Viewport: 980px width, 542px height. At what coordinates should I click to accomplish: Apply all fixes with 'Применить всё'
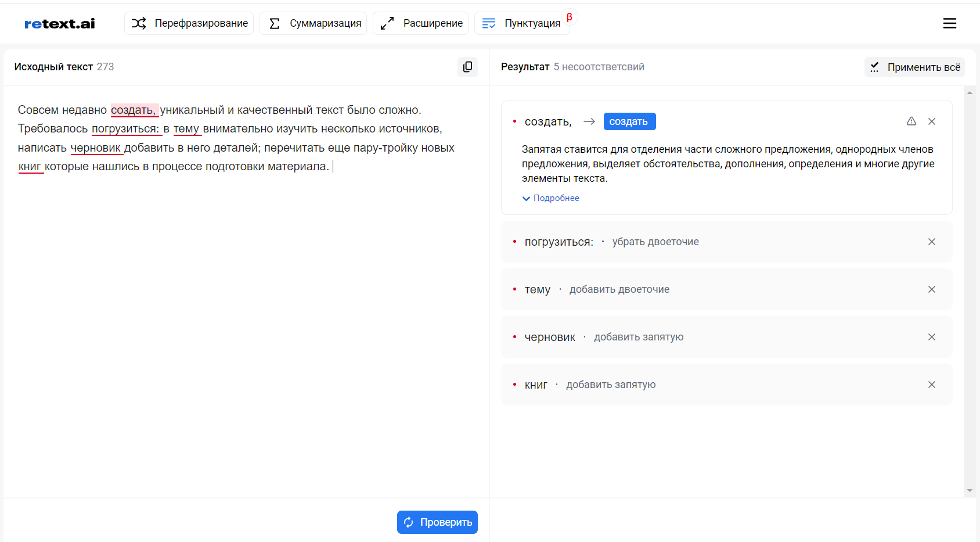[x=915, y=67]
